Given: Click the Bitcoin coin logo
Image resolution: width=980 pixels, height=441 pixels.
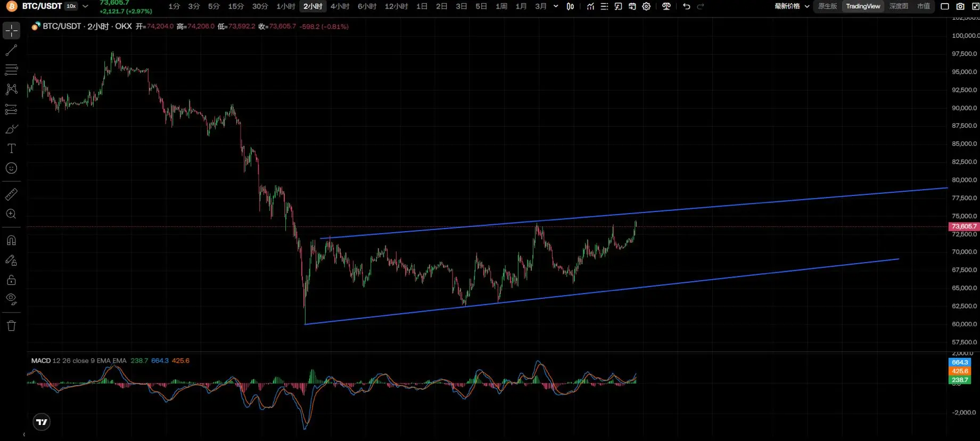Looking at the screenshot, I should (12, 6).
